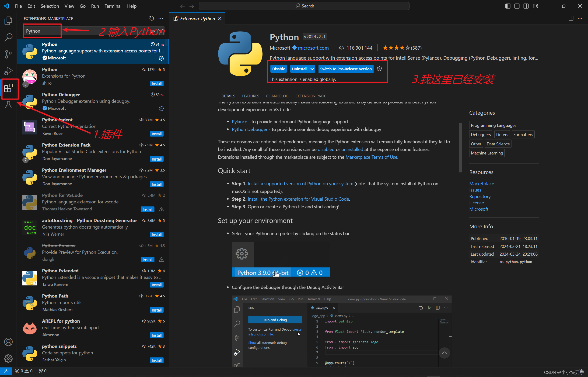Toggle the primary side bar layout icon
Image resolution: width=588 pixels, height=377 pixels.
(507, 6)
